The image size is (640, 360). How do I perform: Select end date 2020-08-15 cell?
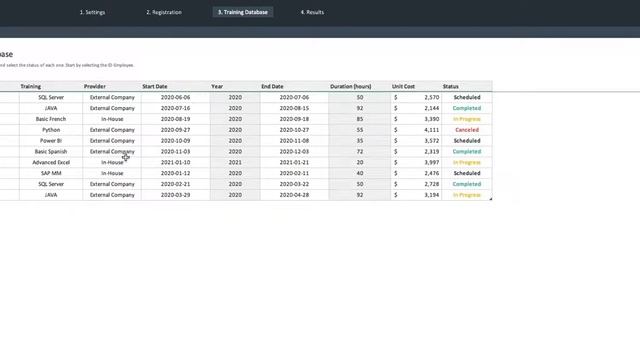294,108
